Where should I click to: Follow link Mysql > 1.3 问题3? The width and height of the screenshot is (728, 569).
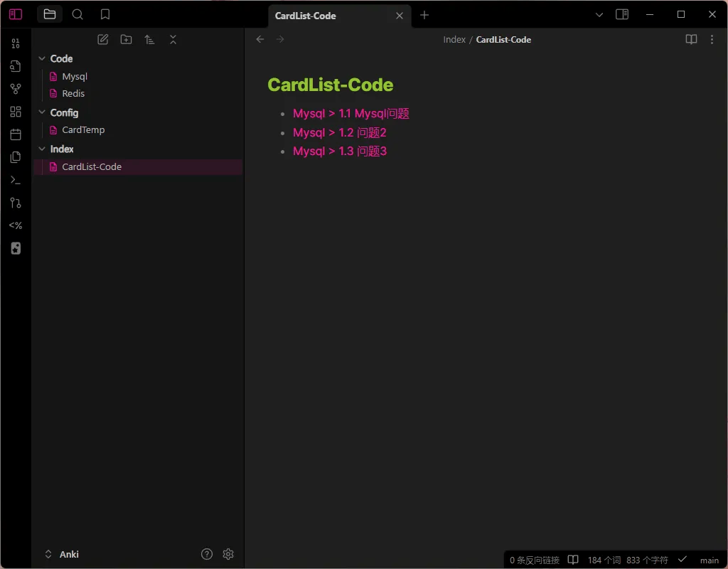(x=339, y=151)
